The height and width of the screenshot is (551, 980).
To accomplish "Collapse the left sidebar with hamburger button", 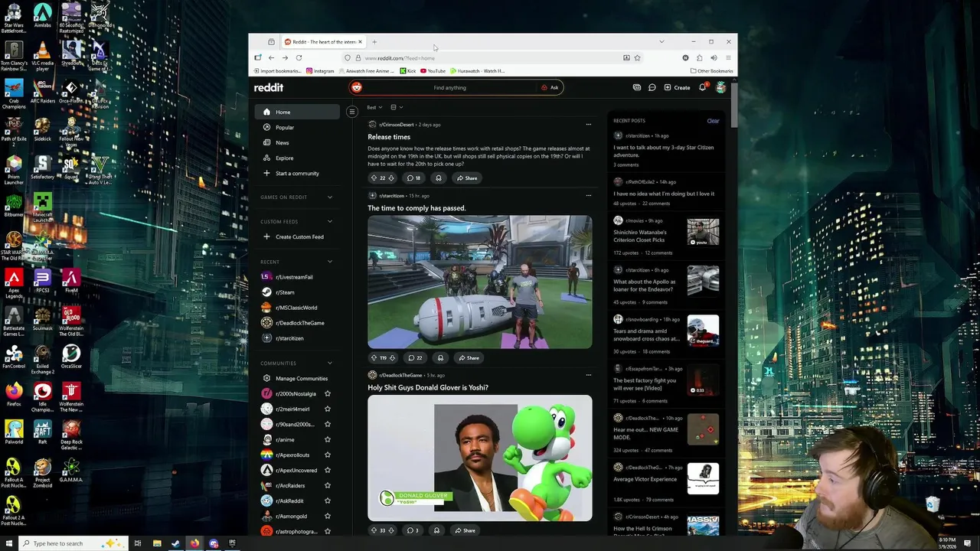I will pos(352,112).
